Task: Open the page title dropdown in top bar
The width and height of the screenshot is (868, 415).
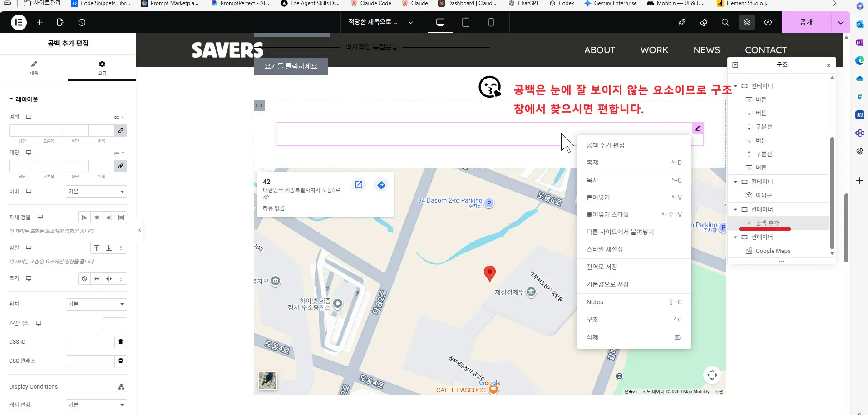Action: coord(381,22)
